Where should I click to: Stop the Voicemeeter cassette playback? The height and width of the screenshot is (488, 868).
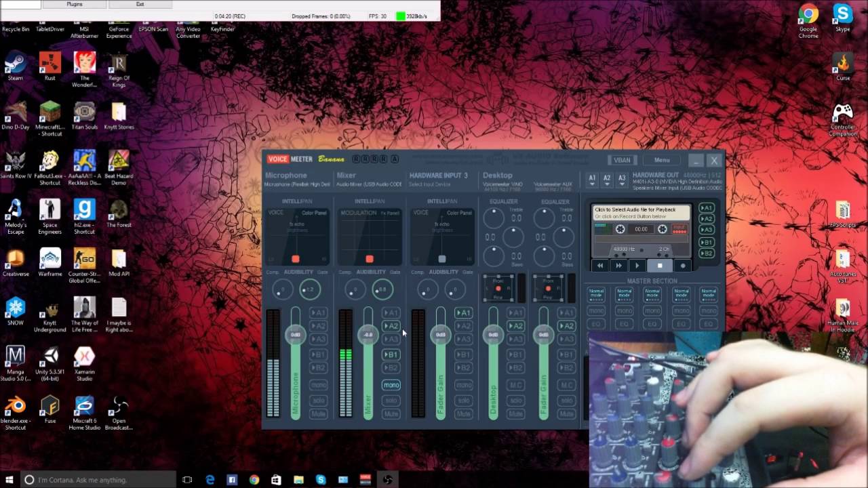(x=659, y=266)
